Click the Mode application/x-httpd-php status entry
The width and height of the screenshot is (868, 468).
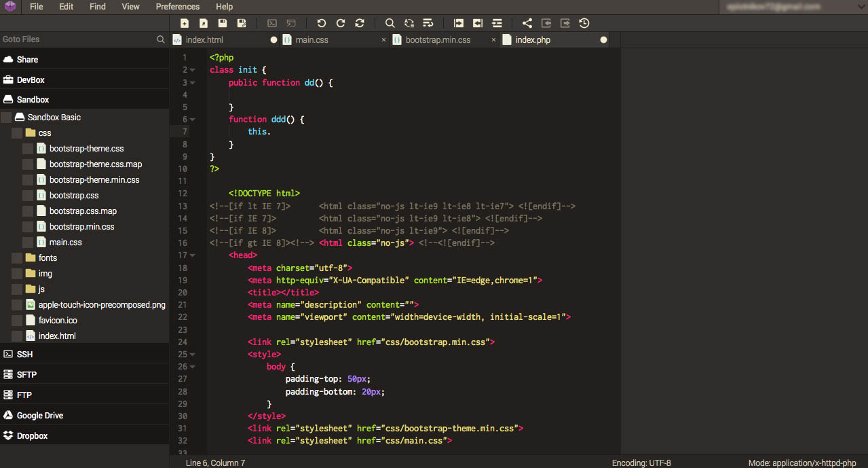point(802,463)
